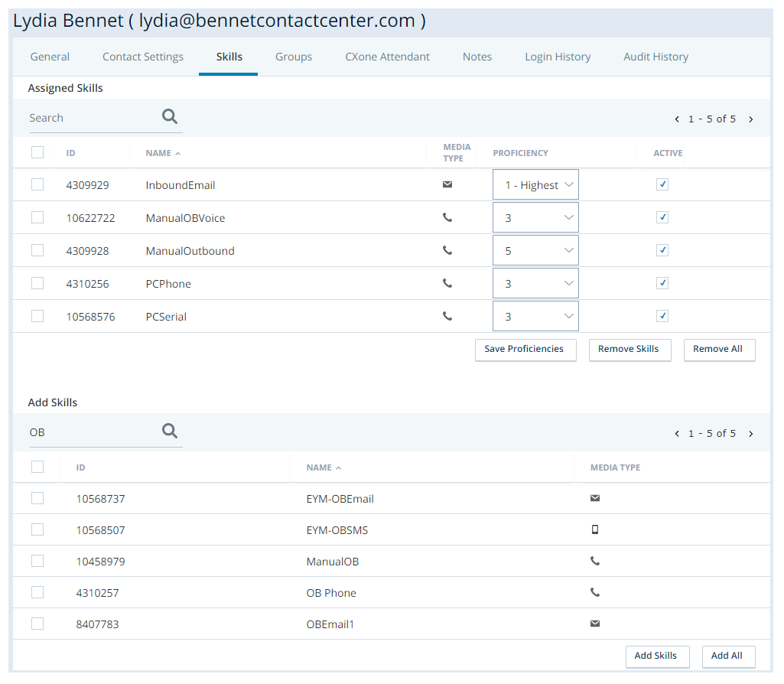Click the phone icon for OB Phone
784x684 pixels.
coord(595,592)
